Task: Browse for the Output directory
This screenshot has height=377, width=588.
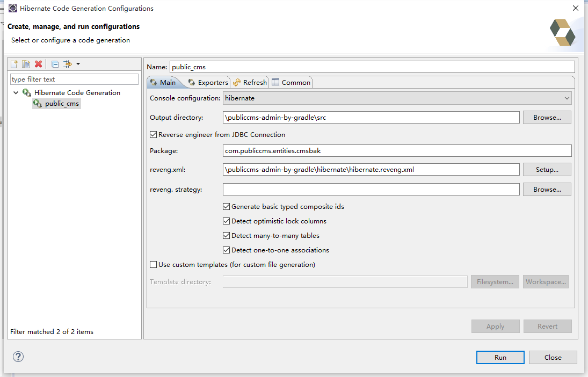Action: click(547, 118)
